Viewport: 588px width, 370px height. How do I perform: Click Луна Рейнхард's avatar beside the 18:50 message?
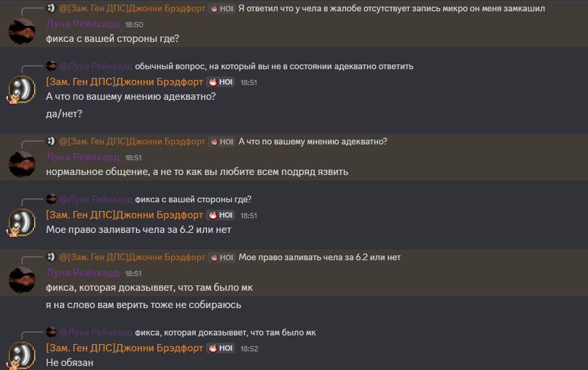22,31
